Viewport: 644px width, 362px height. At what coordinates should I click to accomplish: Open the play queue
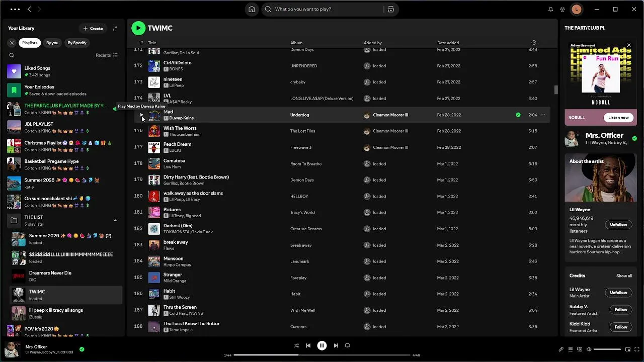coord(571,349)
